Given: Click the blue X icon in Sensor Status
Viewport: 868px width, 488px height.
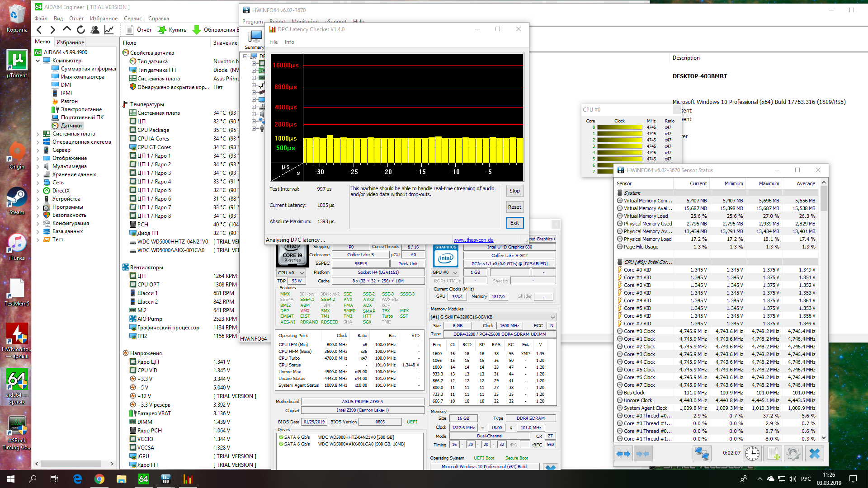Looking at the screenshot, I should coord(814,453).
